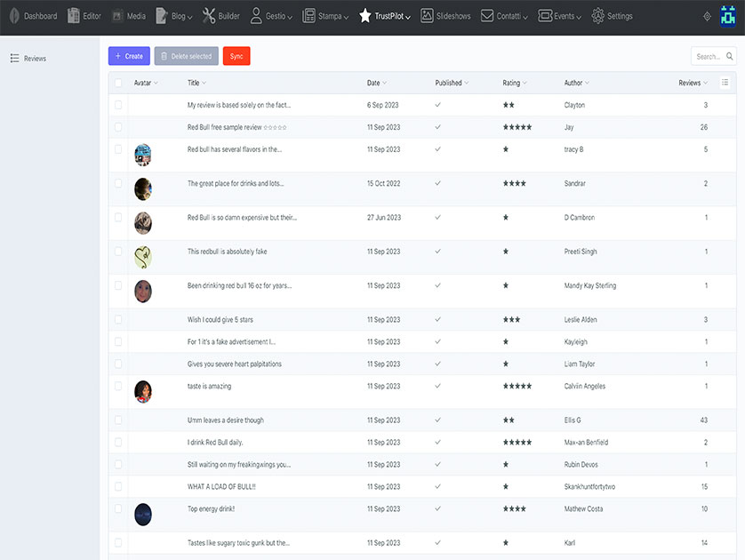This screenshot has height=560, width=745.
Task: Click Mandy Kay Sterling's avatar
Action: [x=143, y=292]
